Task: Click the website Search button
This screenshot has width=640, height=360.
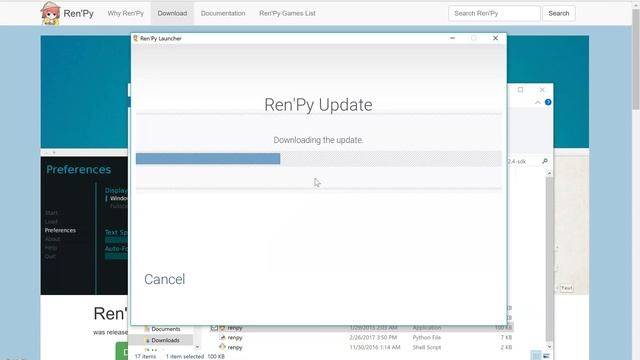Action: (559, 13)
